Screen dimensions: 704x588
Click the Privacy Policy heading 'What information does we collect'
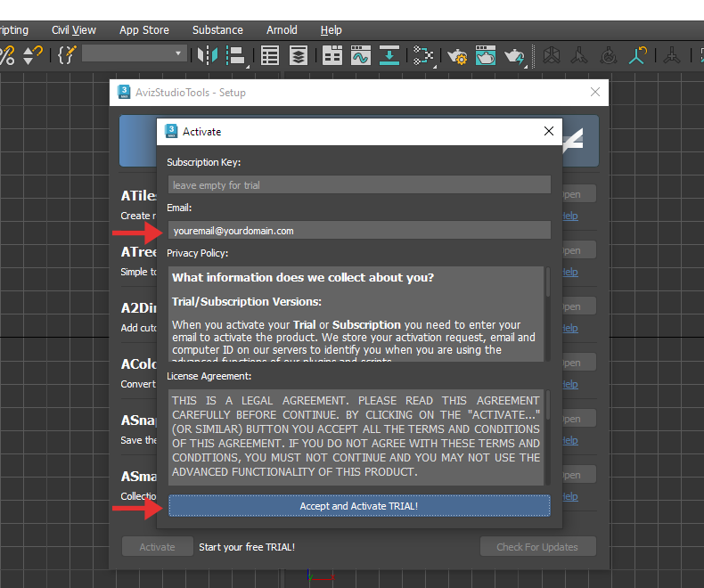[303, 277]
